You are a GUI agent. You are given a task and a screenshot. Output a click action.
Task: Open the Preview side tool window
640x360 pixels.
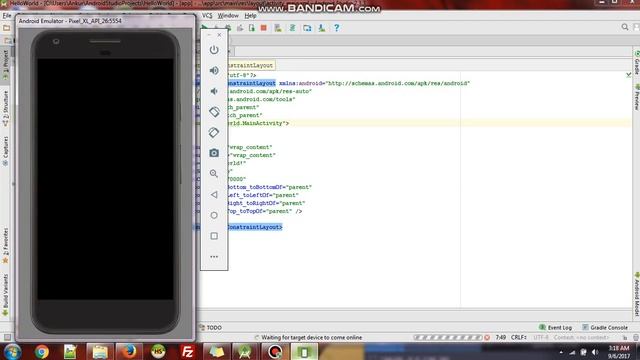[x=637, y=97]
